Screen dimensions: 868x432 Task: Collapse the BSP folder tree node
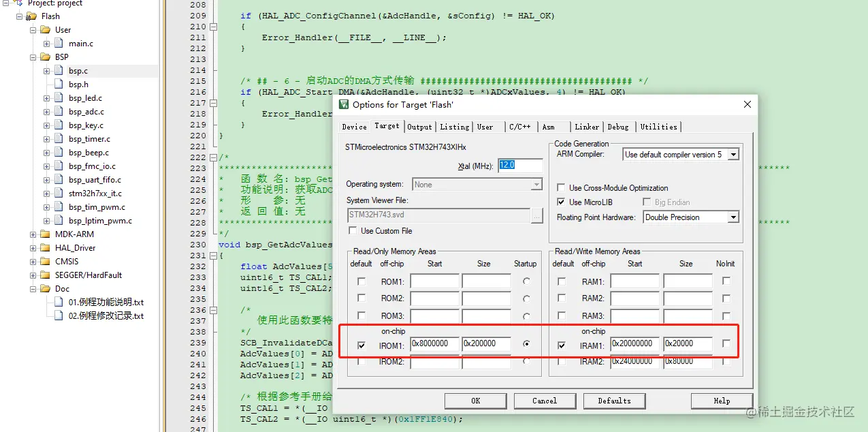point(33,57)
